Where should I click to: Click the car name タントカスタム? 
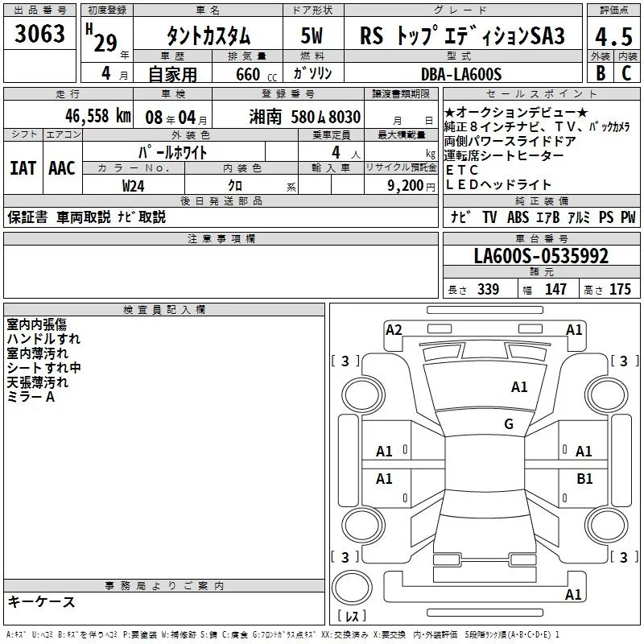pyautogui.click(x=208, y=35)
